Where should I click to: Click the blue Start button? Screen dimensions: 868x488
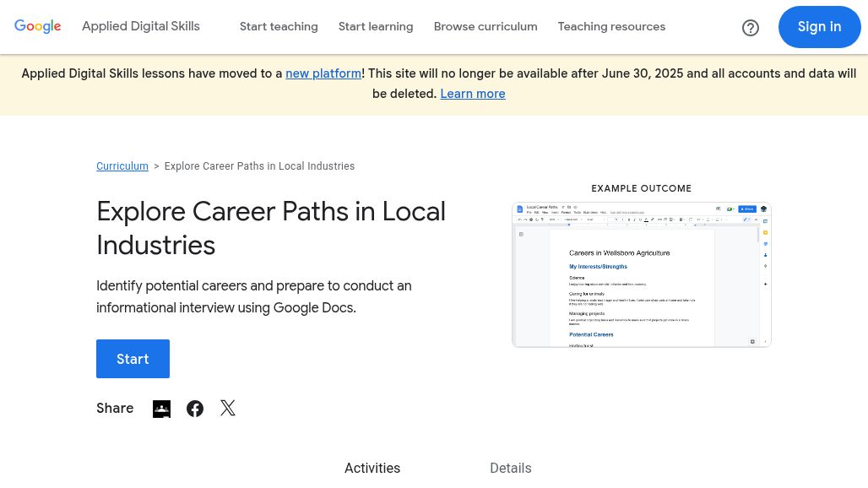133,359
